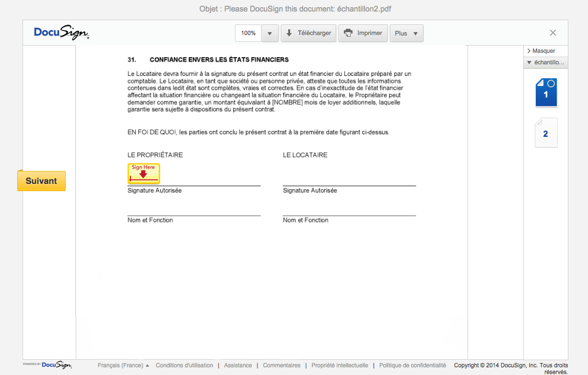The image size is (588, 375).
Task: Open Propriété intellectuelle link
Action: 340,365
